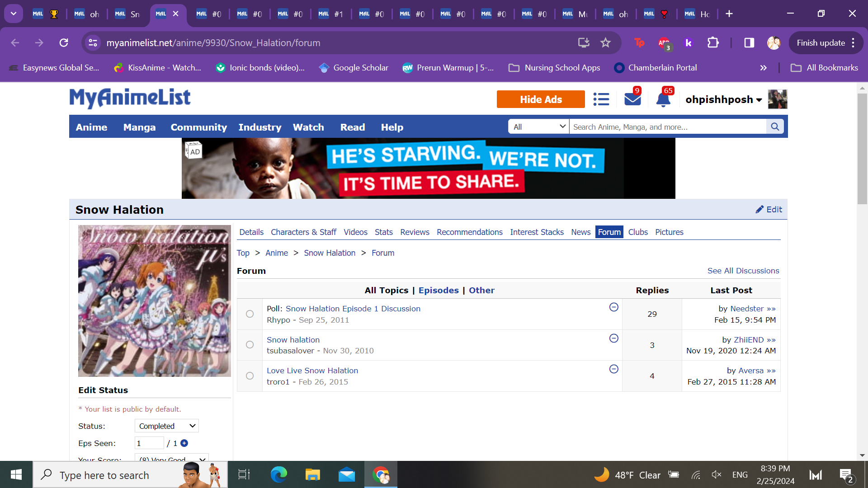868x488 pixels.
Task: Click the Hide Ads button
Action: [540, 99]
